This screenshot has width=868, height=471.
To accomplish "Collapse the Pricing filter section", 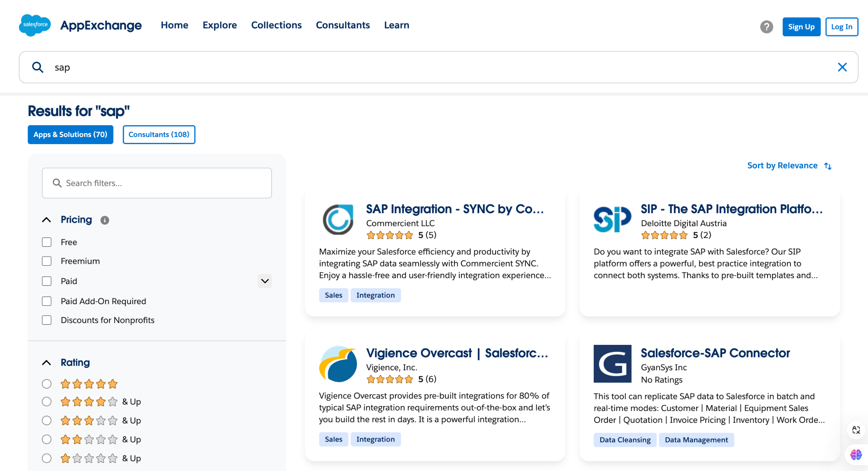I will point(46,220).
